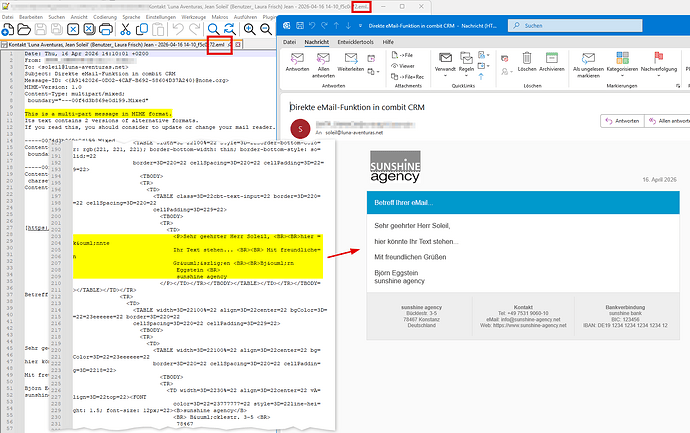Close the .eml file tab in Notepad++
Image resolution: width=690 pixels, height=433 pixels.
tap(235, 46)
